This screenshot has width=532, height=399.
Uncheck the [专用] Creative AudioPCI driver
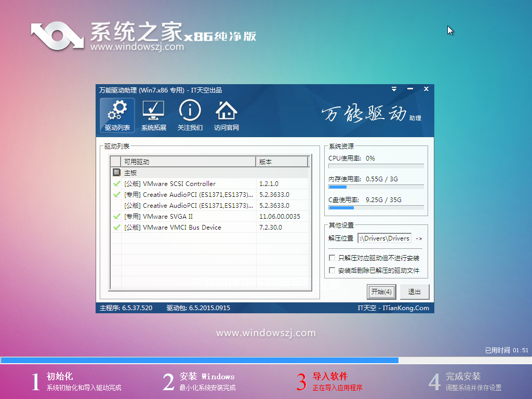click(x=116, y=194)
